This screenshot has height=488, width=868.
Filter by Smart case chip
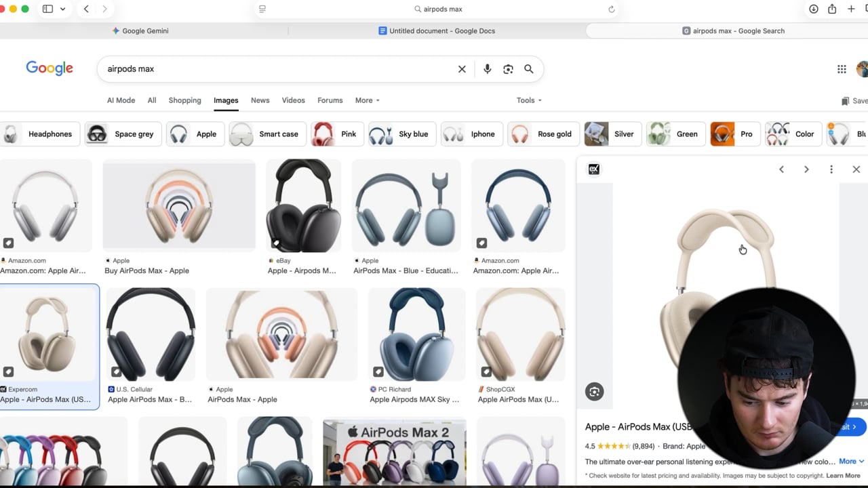tap(268, 134)
